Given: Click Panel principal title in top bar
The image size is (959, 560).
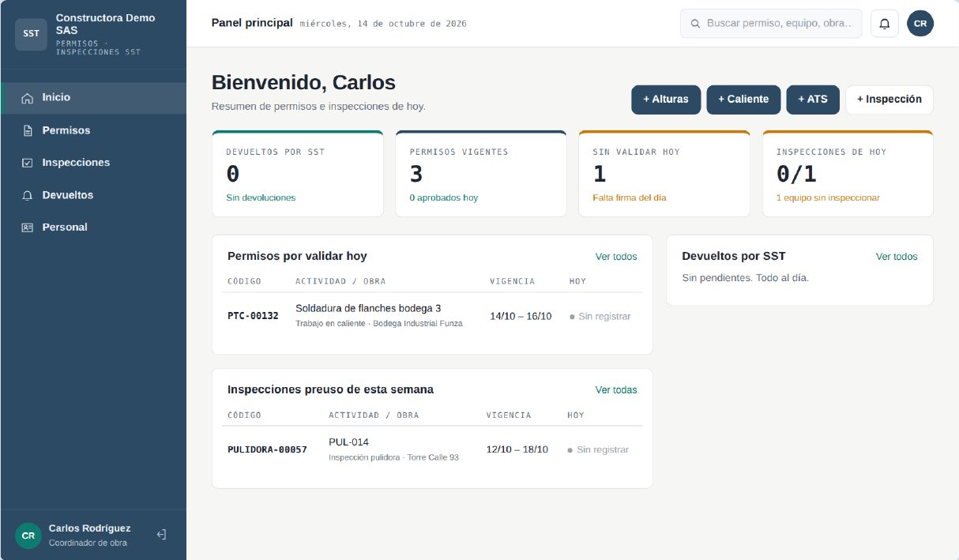Looking at the screenshot, I should [252, 23].
